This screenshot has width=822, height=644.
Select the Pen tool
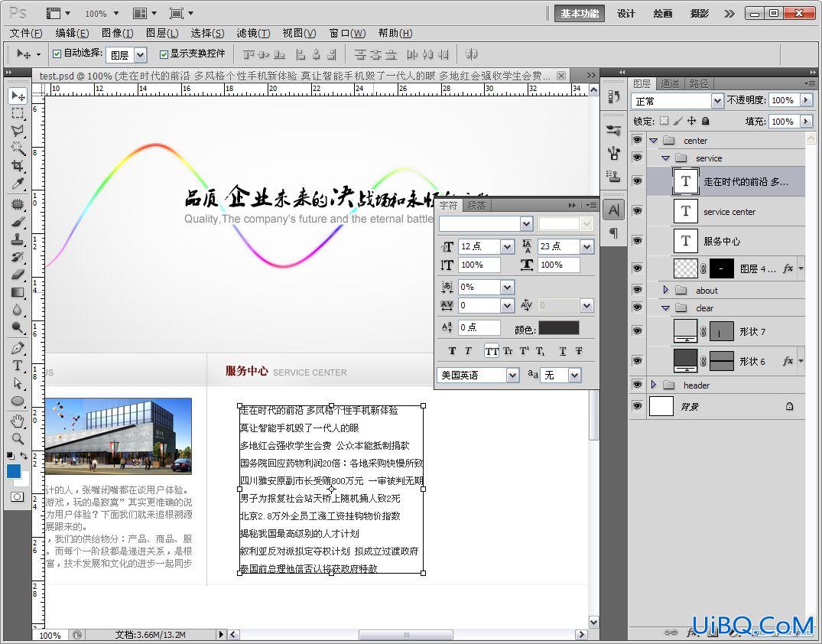pyautogui.click(x=18, y=348)
